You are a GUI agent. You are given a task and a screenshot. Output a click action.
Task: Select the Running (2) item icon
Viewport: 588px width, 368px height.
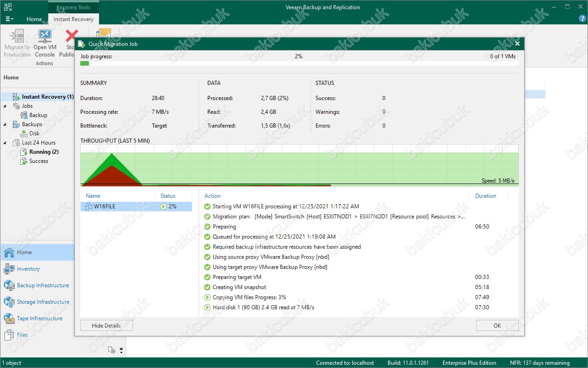coord(24,152)
